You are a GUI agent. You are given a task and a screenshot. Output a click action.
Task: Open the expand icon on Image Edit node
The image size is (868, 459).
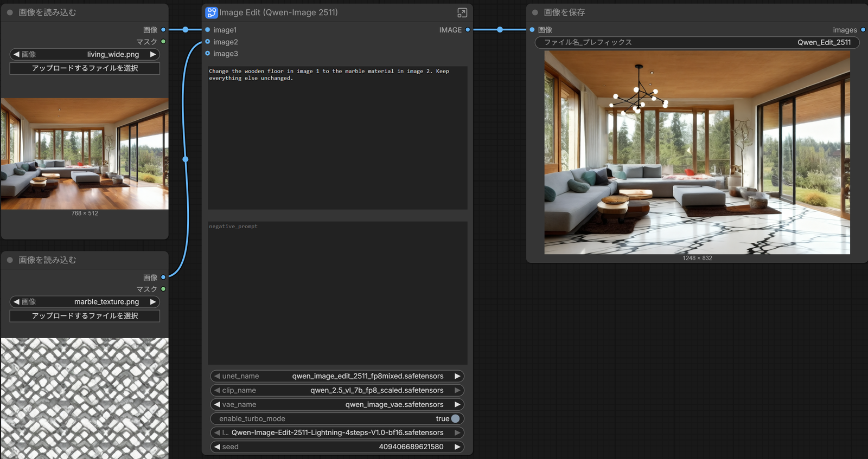[x=462, y=12]
